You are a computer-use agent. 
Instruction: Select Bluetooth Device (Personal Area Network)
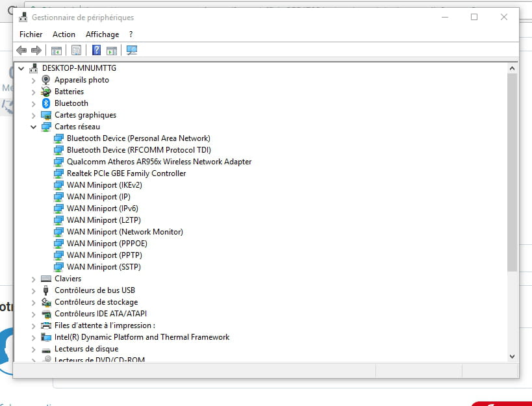pyautogui.click(x=138, y=138)
